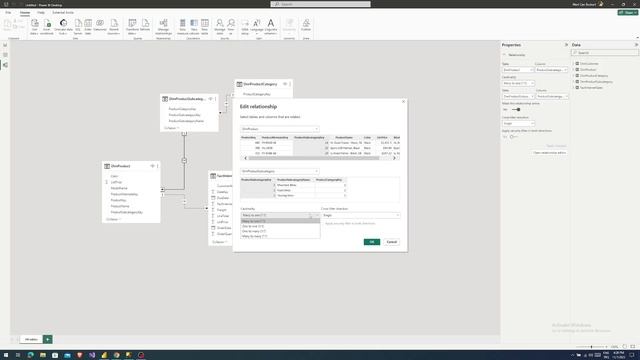Viewport: 640px width, 360px height.
Task: Collapse the Cardinality dropdown in dialog
Action: (x=280, y=215)
